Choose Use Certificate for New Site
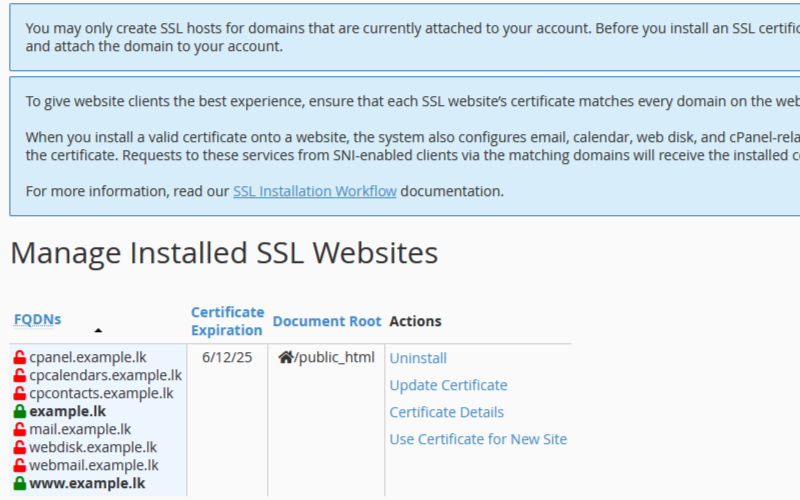Viewport: 800px width, 500px height. 478,439
